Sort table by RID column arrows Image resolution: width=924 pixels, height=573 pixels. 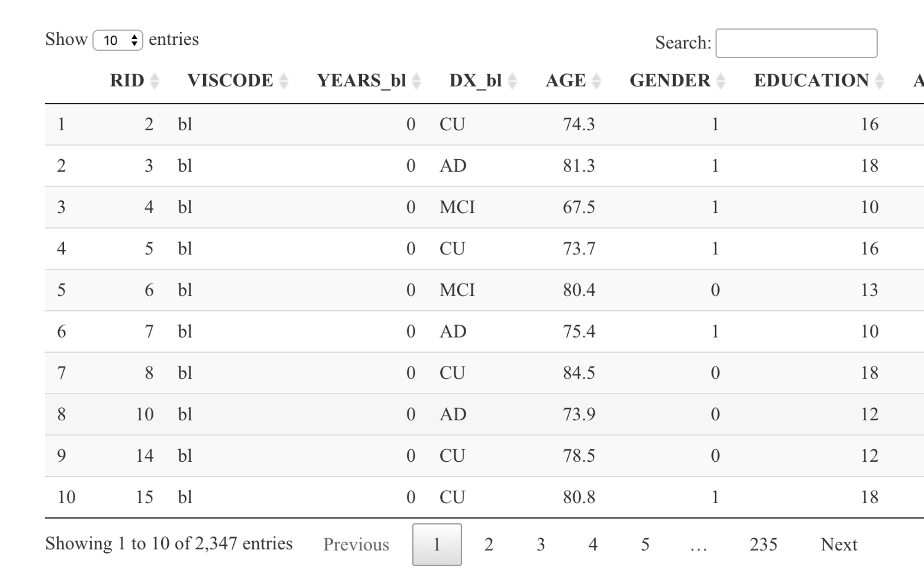(x=155, y=81)
